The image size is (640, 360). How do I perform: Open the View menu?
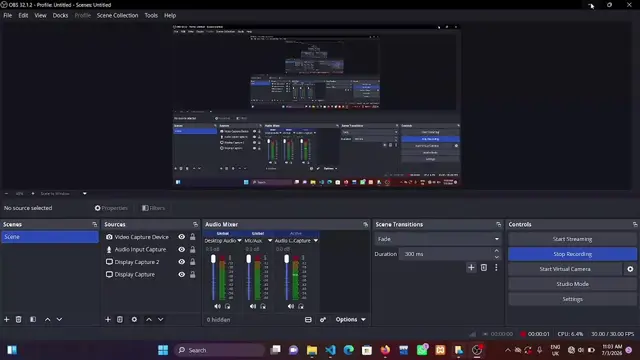click(40, 16)
